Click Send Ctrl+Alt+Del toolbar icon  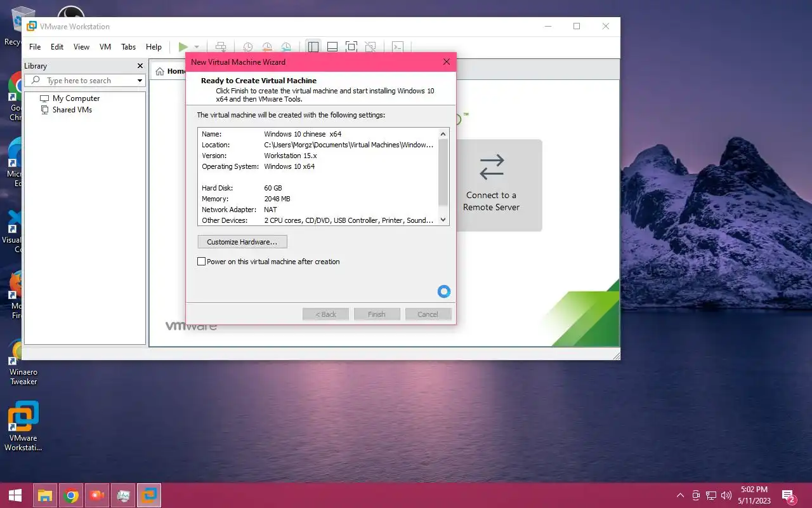[221, 47]
